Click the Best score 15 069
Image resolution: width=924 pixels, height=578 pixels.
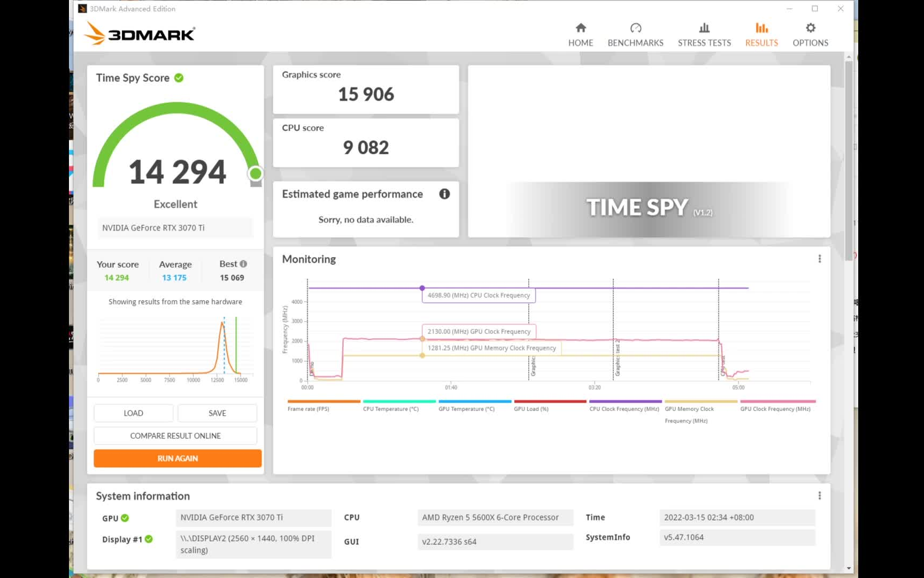coord(232,278)
